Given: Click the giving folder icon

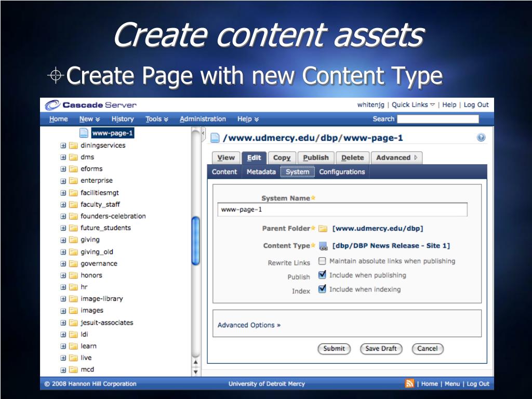Looking at the screenshot, I should click(73, 240).
